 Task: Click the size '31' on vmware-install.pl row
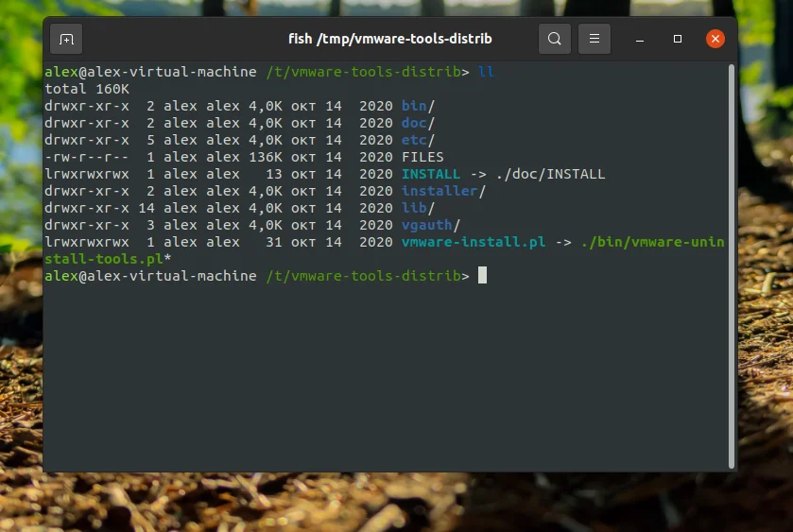(x=274, y=242)
